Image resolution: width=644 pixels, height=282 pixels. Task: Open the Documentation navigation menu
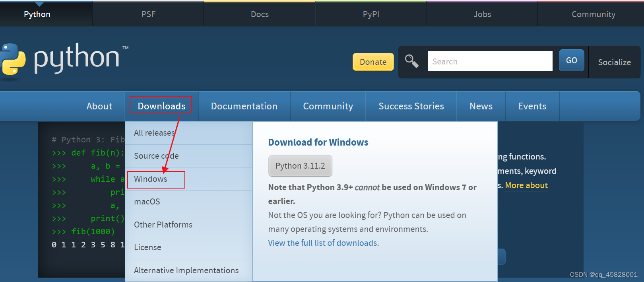pos(244,106)
